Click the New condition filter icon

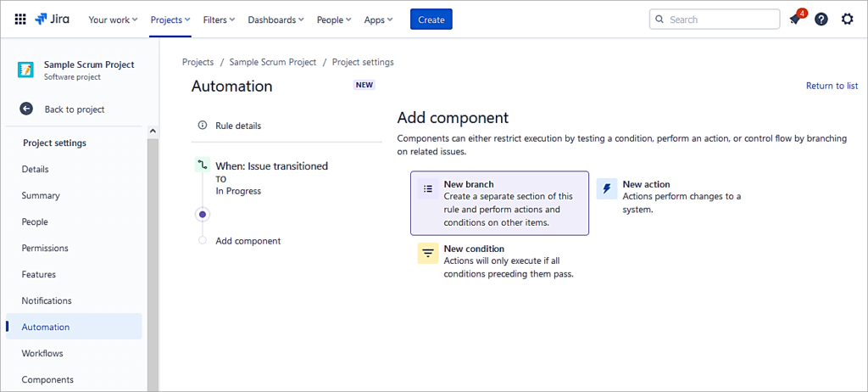(x=428, y=253)
